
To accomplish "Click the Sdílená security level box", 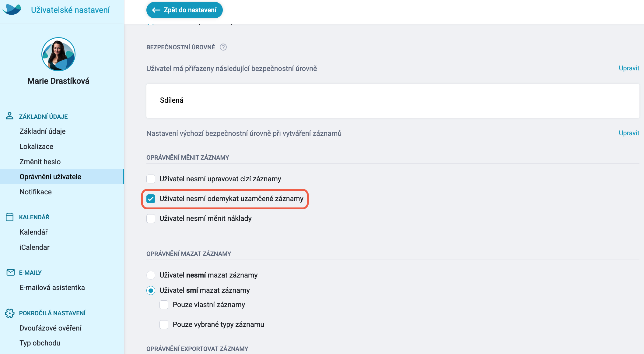I will point(393,101).
